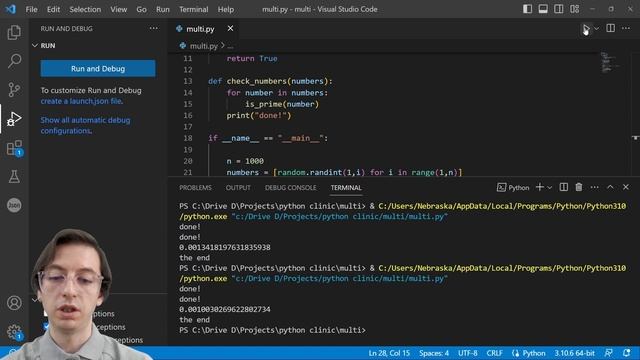This screenshot has width=640, height=360.
Task: Kill terminal with trash icon
Action: (x=579, y=187)
